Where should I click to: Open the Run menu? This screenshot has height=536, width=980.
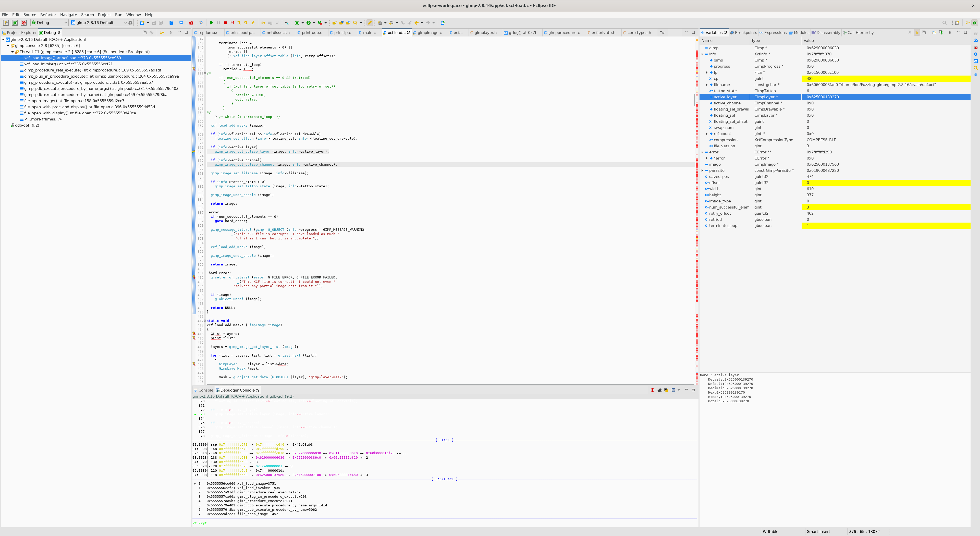(x=119, y=15)
